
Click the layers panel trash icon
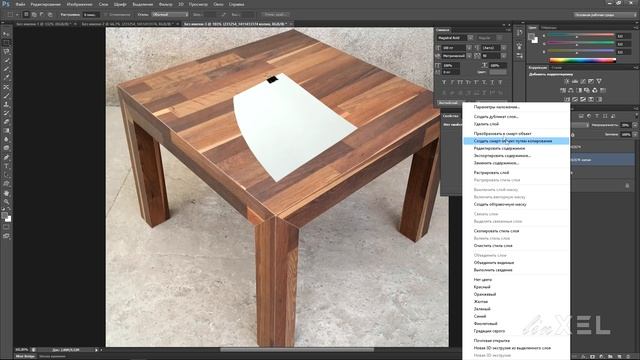click(627, 356)
